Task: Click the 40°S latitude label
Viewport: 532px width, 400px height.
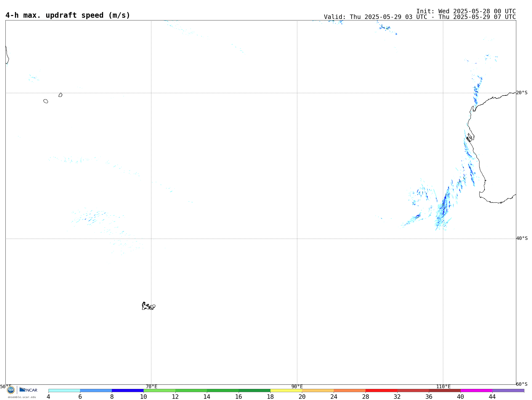Action: [522, 238]
